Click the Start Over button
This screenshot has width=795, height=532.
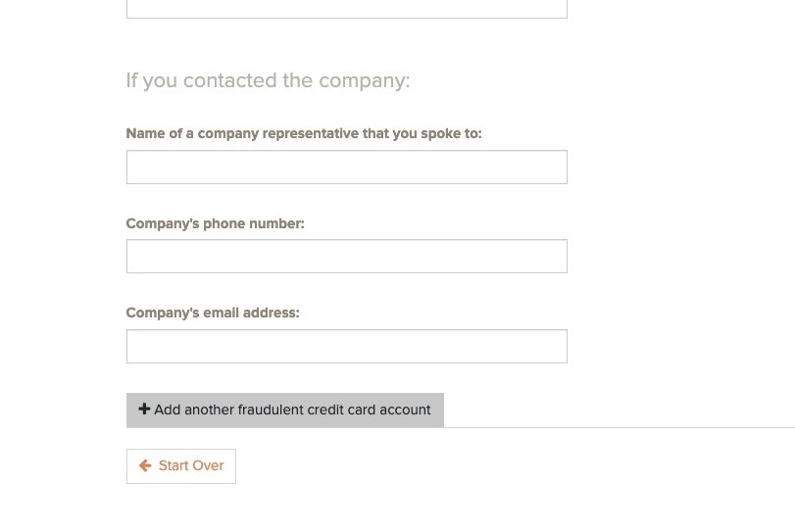[181, 466]
